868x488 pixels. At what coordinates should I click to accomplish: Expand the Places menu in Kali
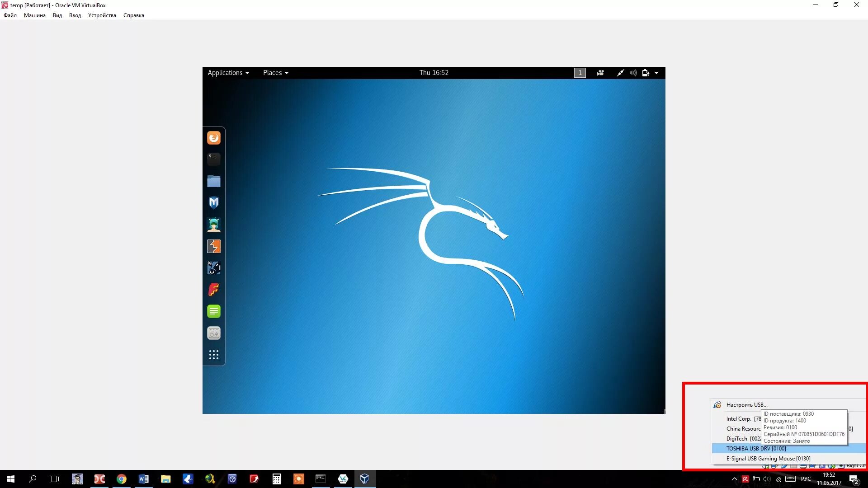point(275,73)
